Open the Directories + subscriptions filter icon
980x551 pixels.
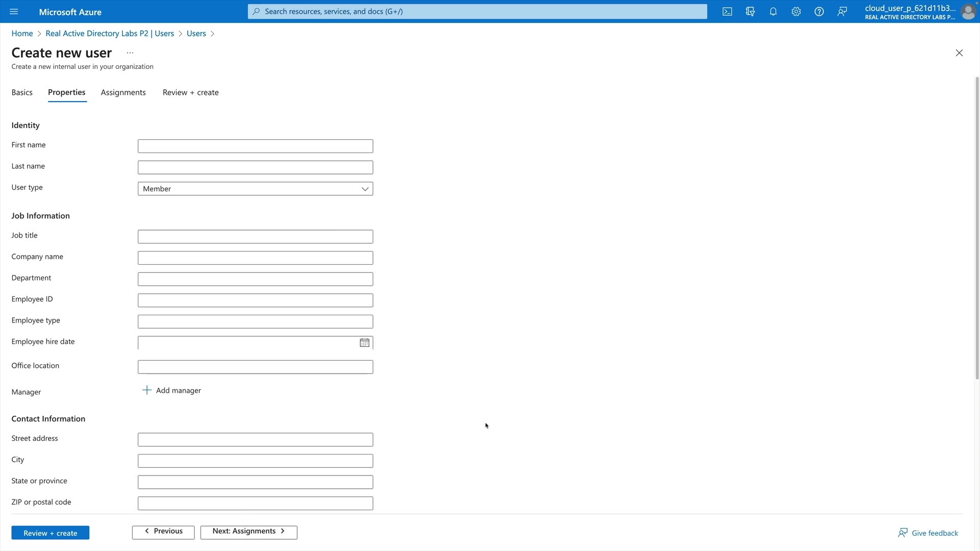pos(750,12)
